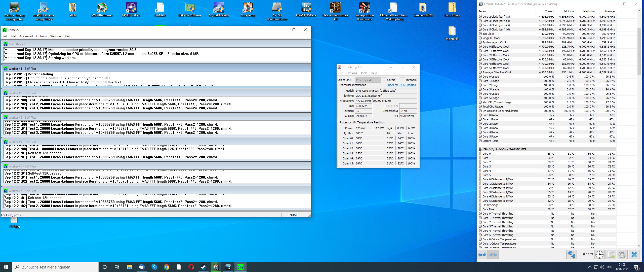Click HWiNFO shrink columns arrows button
Screen dimensions: 644x272
493,255
